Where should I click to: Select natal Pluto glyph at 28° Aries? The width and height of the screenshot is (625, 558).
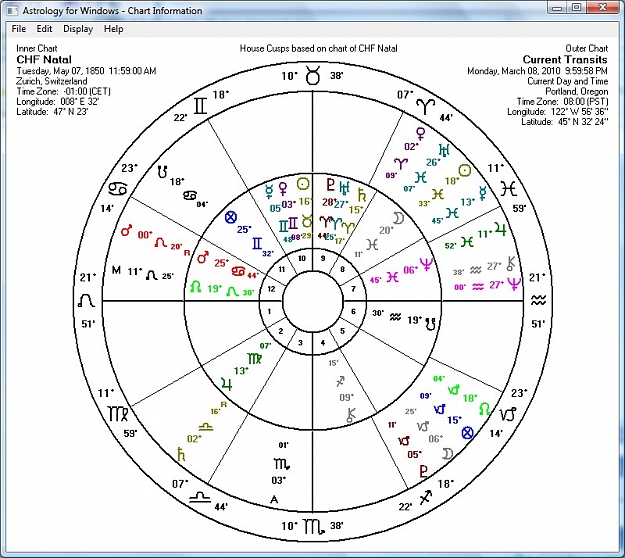click(x=331, y=185)
